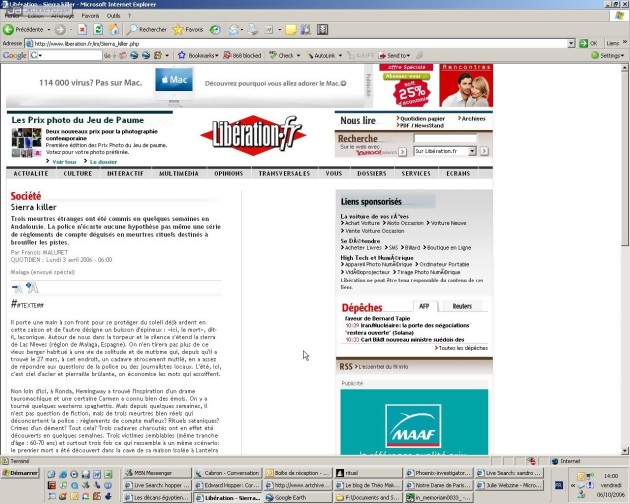Go back with the Précédente arrow

point(23,29)
